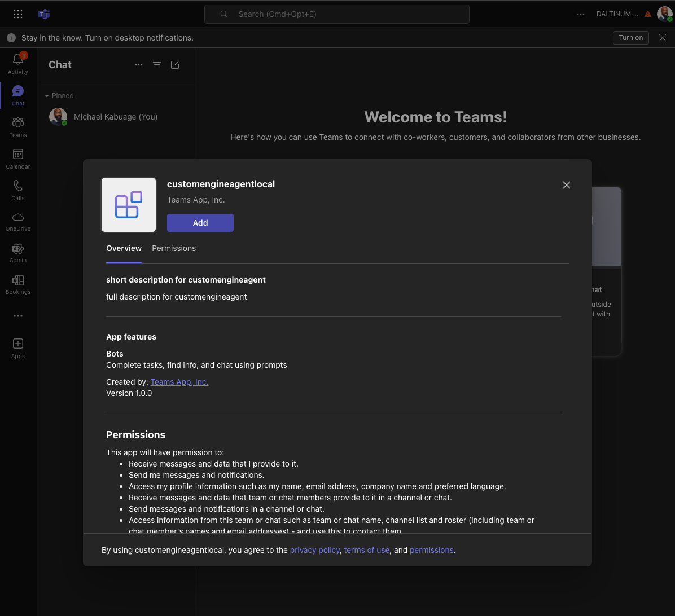Click the notification banner info icon

tap(11, 38)
